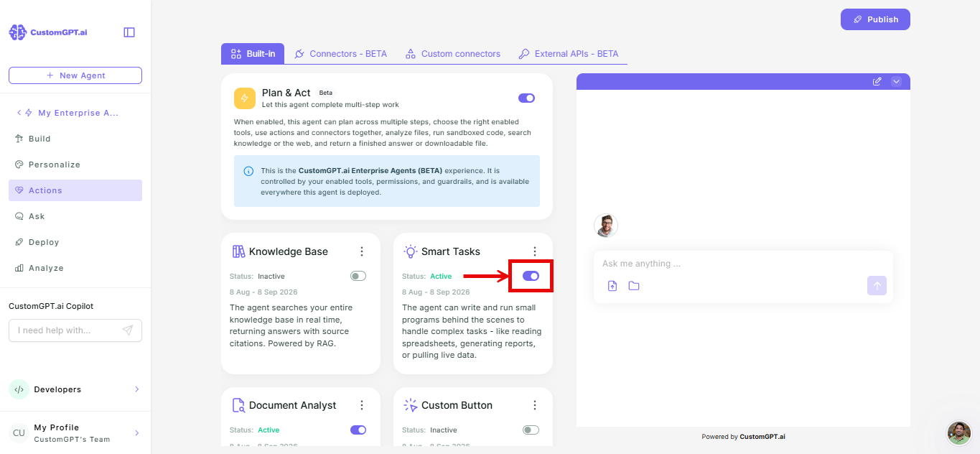This screenshot has width=980, height=454.
Task: Click the New Agent button
Action: tap(75, 75)
